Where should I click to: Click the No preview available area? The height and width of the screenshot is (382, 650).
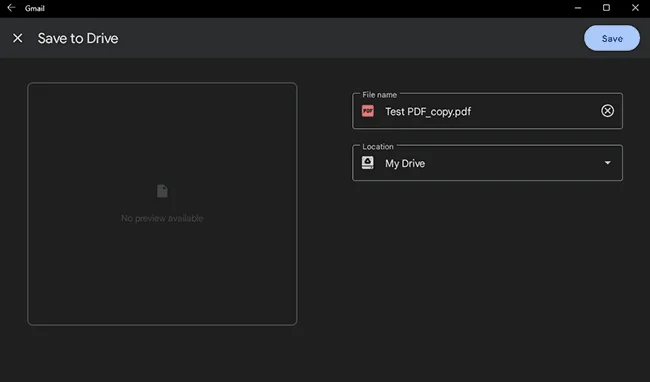pyautogui.click(x=162, y=204)
